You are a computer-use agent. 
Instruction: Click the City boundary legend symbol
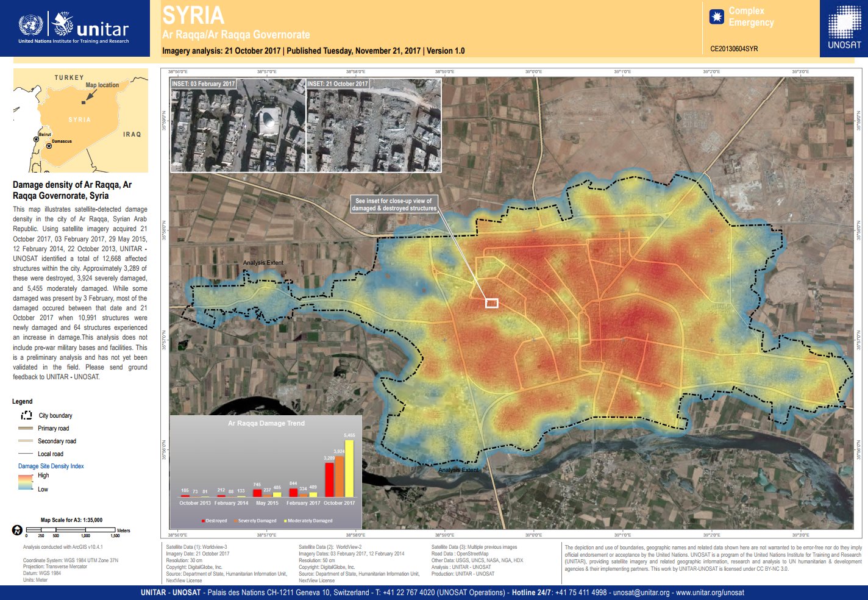(26, 415)
